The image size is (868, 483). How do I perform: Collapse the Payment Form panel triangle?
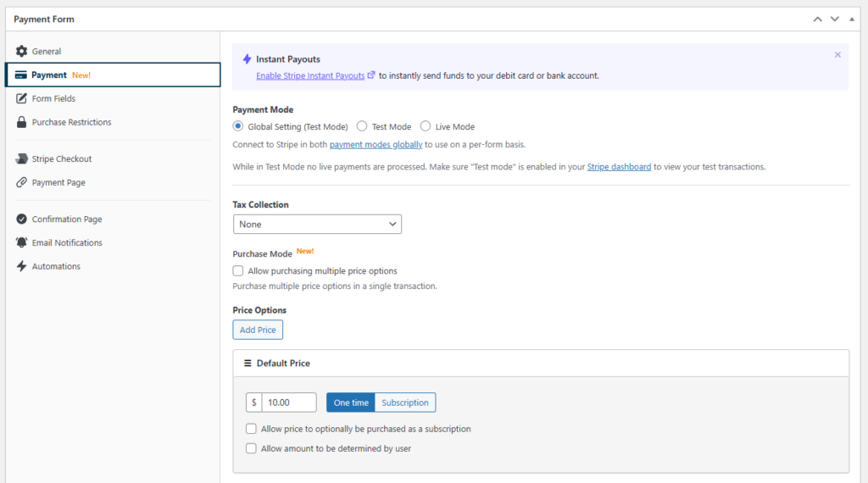pyautogui.click(x=852, y=19)
